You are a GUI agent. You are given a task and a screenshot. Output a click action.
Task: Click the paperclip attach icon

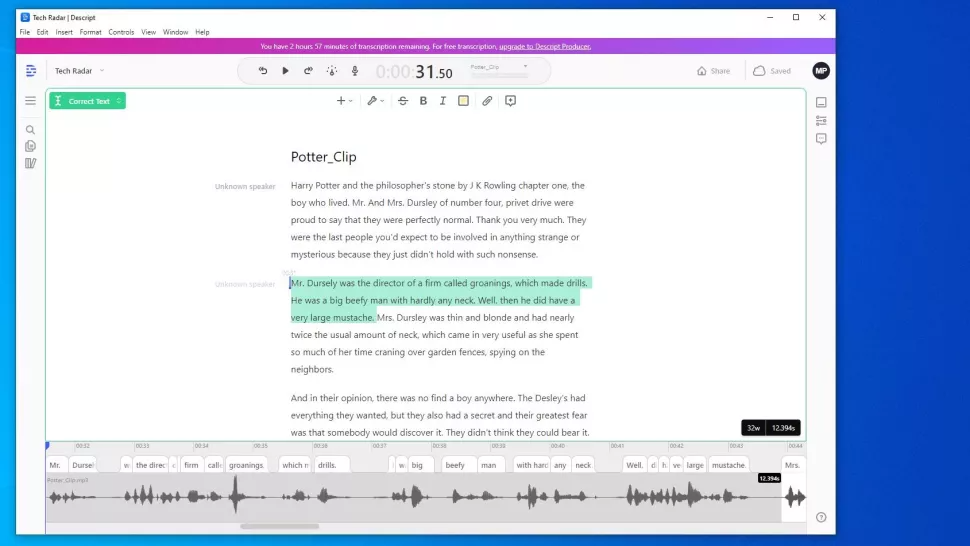pyautogui.click(x=487, y=101)
